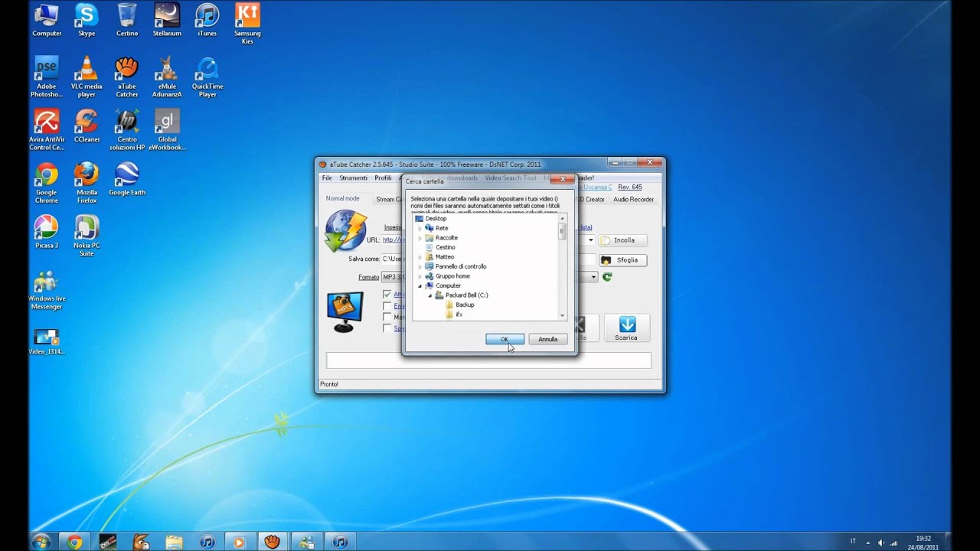Select the VLC media player desktop icon

87,77
